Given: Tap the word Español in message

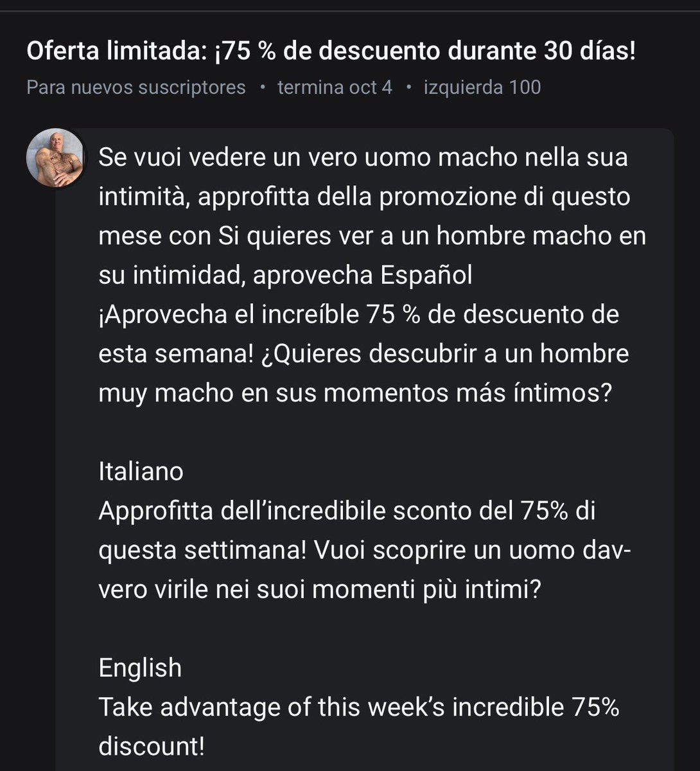Looking at the screenshot, I should [426, 276].
